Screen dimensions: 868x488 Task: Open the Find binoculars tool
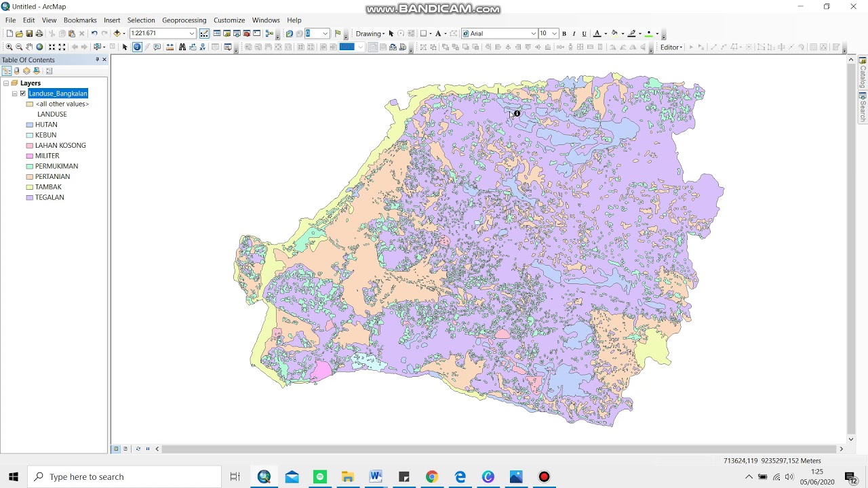coord(182,47)
